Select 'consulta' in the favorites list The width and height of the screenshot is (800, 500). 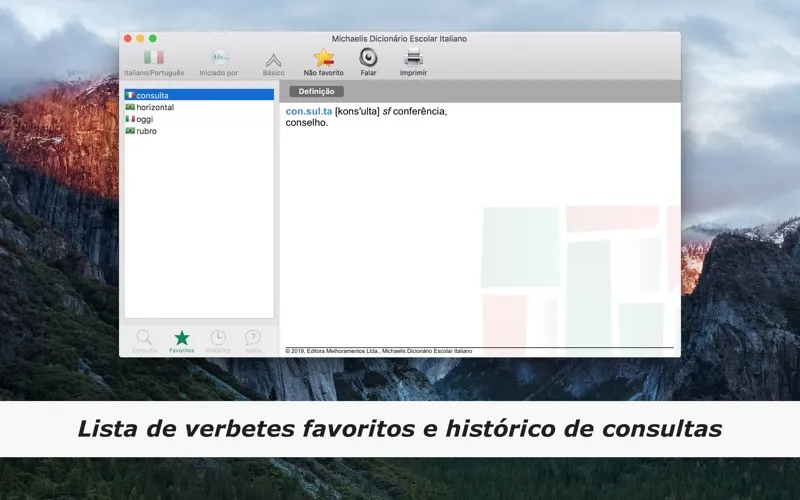point(153,95)
